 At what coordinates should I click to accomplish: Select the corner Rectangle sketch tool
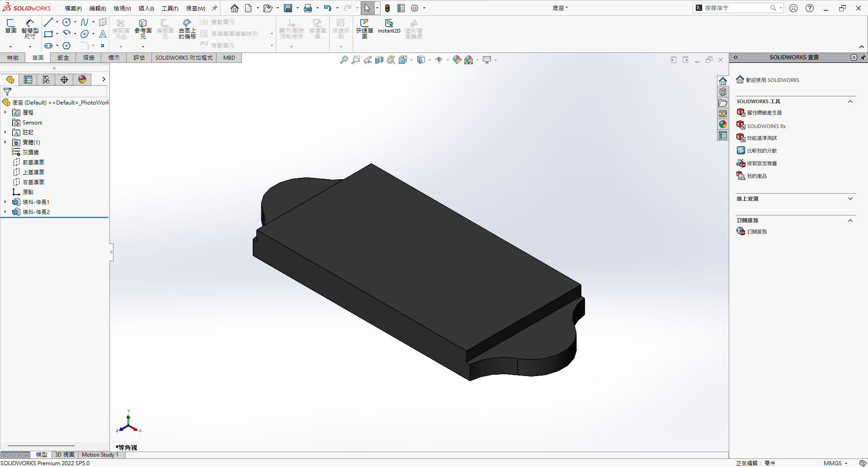[x=48, y=34]
